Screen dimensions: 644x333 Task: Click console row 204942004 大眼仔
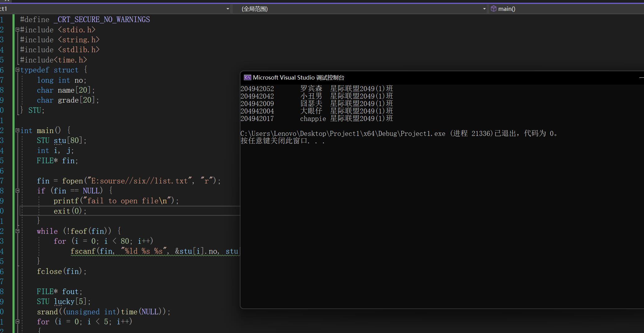coord(317,111)
